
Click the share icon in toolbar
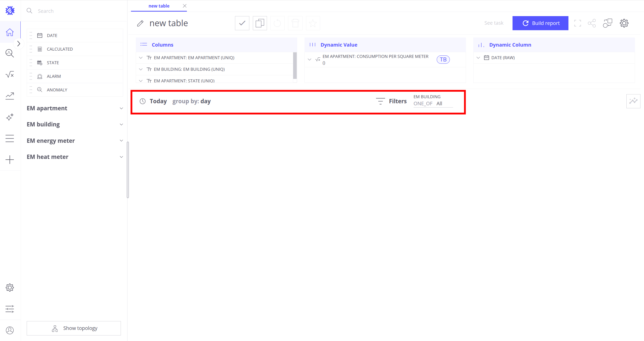pos(592,23)
